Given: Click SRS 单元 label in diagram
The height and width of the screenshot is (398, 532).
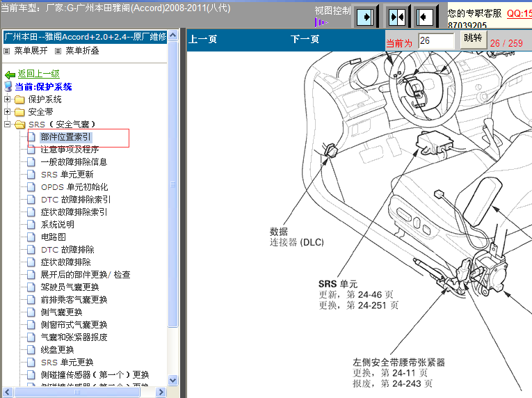Looking at the screenshot, I should (338, 284).
